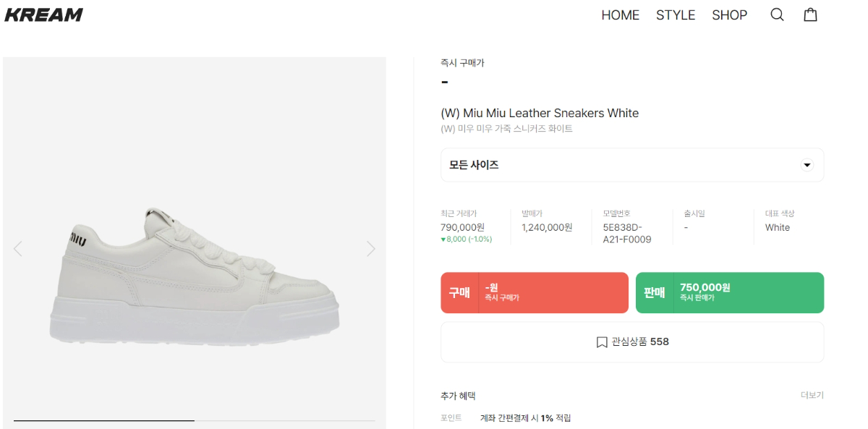The width and height of the screenshot is (868, 429).
Task: Show next product image arrow
Action: click(x=371, y=249)
